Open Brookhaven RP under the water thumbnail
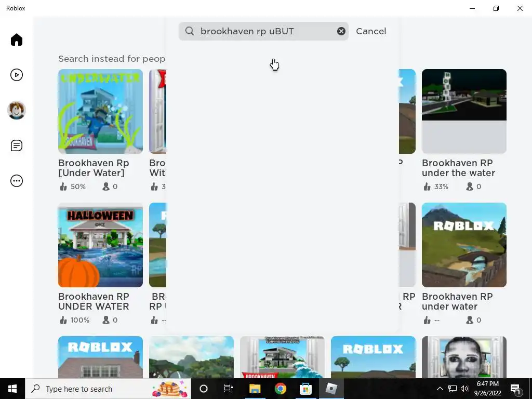 [x=464, y=111]
